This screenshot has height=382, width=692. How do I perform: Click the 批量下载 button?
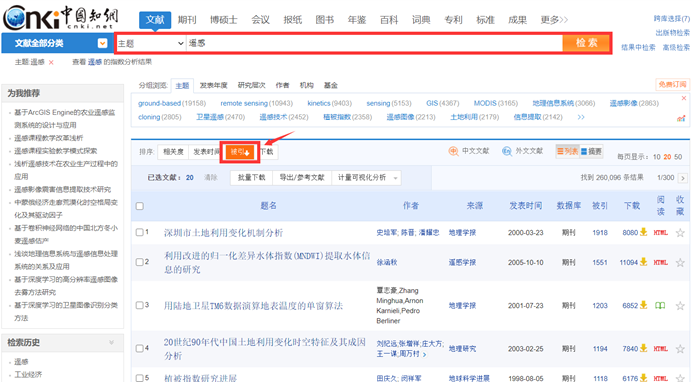pos(252,178)
